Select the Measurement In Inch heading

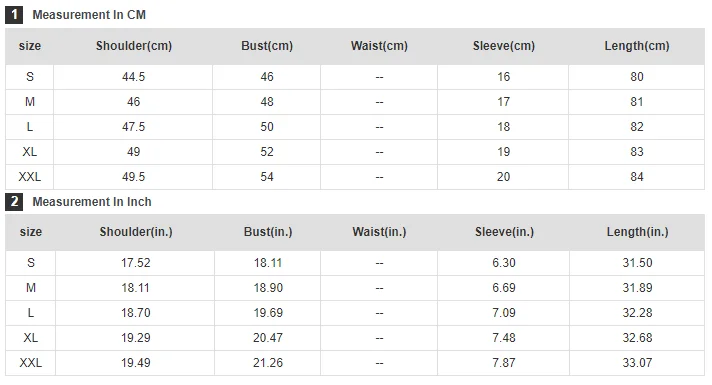click(92, 202)
